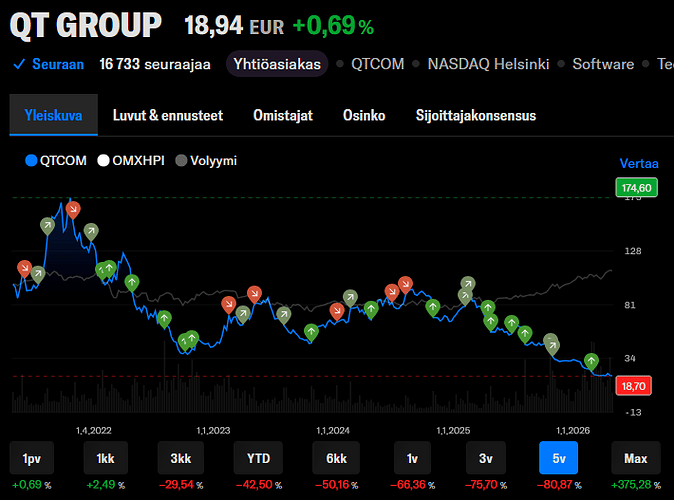Click the 1.4.2022 date axis label
Screen dimensions: 674x500
(x=94, y=430)
